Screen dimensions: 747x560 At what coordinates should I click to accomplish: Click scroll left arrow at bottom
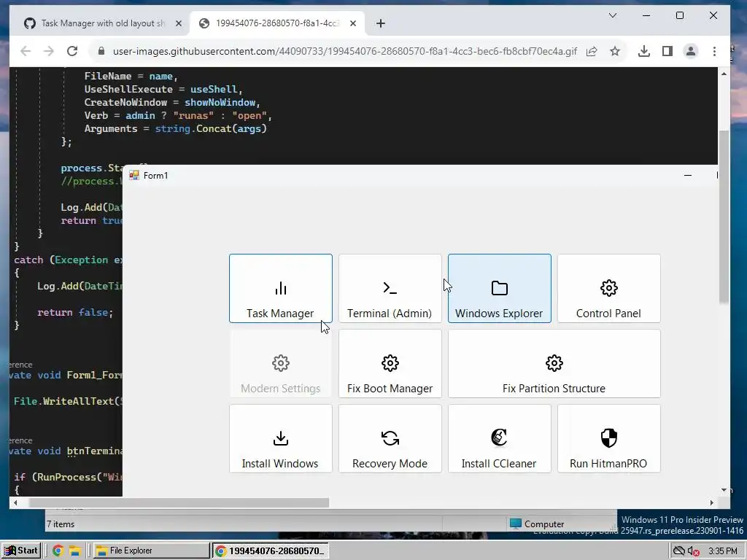(15, 502)
